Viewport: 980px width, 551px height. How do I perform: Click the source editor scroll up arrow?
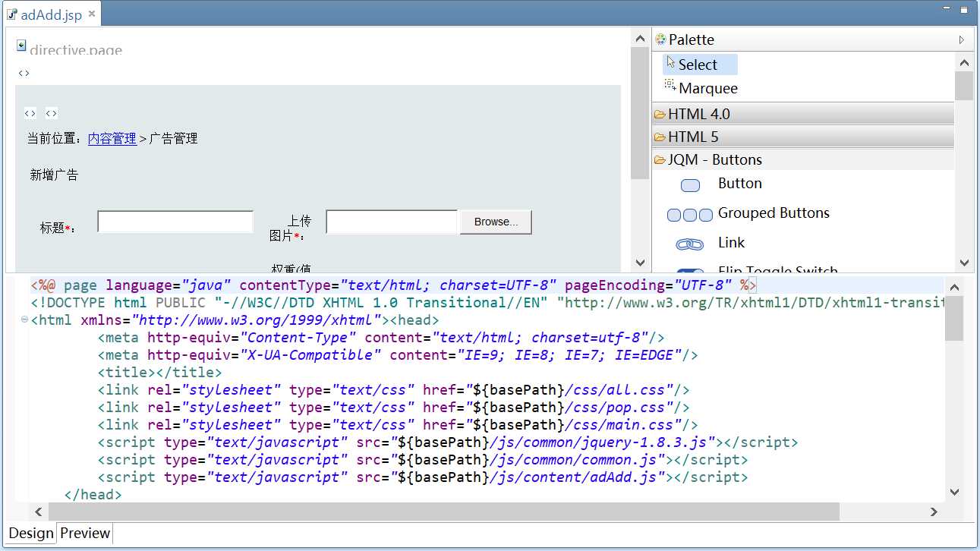955,287
